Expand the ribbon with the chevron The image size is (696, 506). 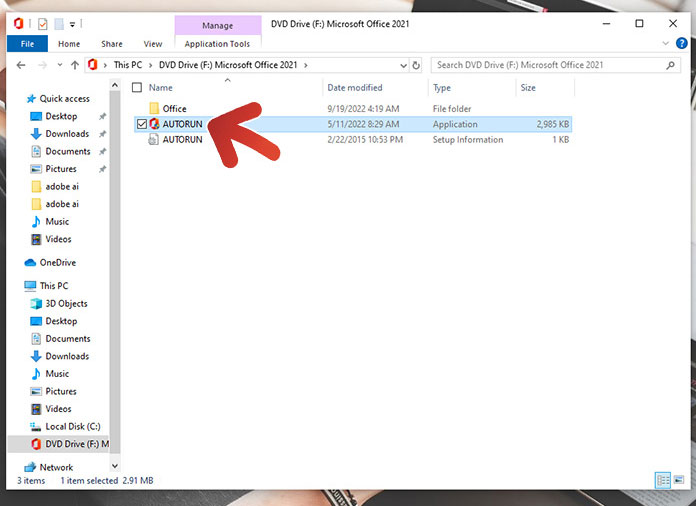coord(665,43)
